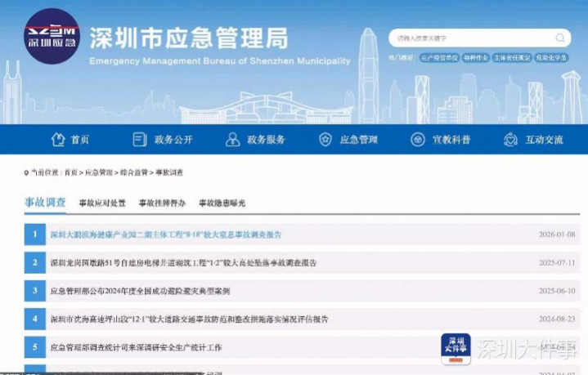The image size is (588, 375).
Task: Click the 政务公开 document icon
Action: [x=140, y=140]
